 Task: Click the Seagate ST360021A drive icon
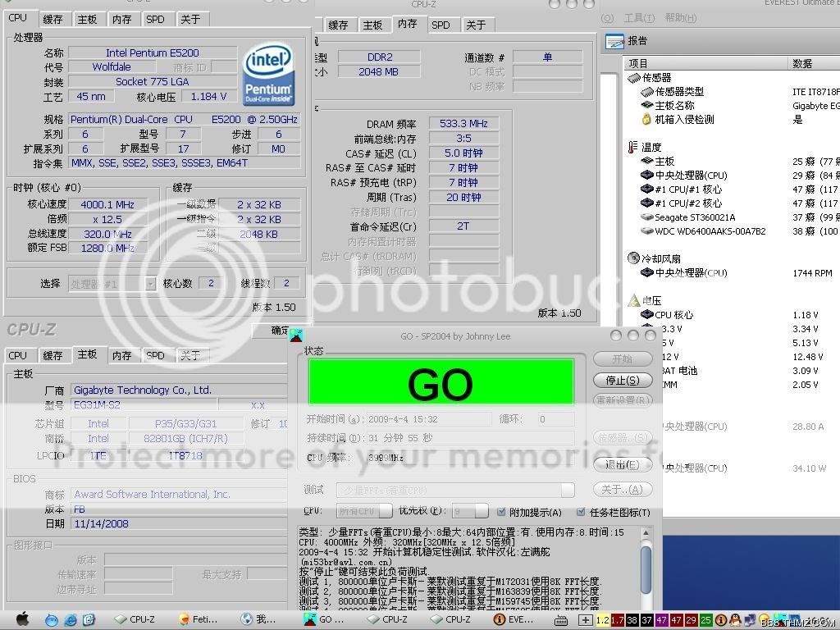click(x=647, y=217)
